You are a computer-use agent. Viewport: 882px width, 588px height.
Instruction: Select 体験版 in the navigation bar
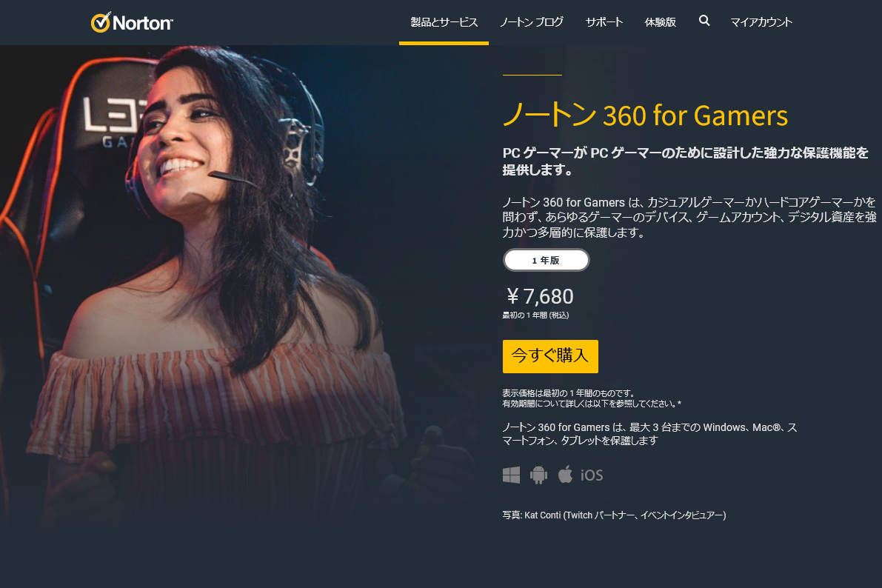coord(661,22)
